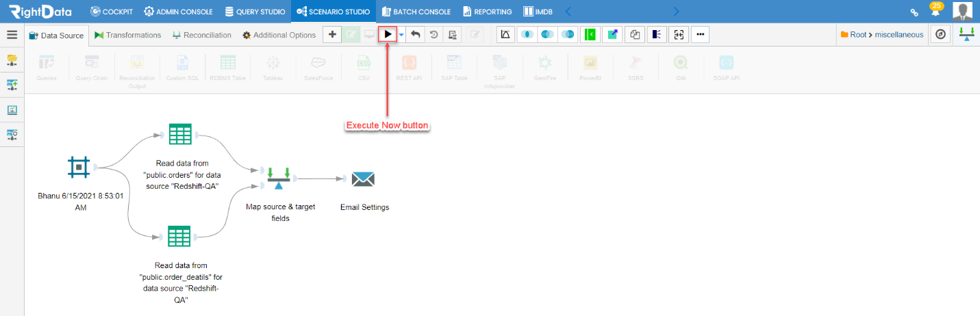Switch to the Transformations tab

pos(128,35)
